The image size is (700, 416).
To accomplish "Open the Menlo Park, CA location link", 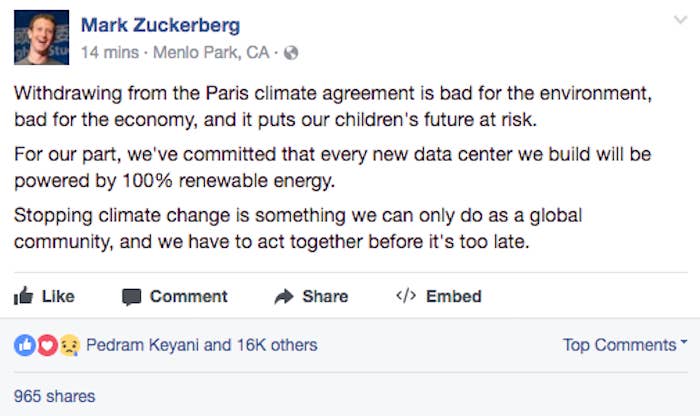I will [211, 53].
